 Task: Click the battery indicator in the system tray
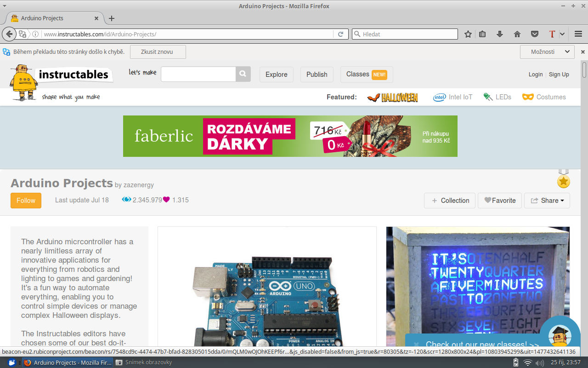click(515, 362)
